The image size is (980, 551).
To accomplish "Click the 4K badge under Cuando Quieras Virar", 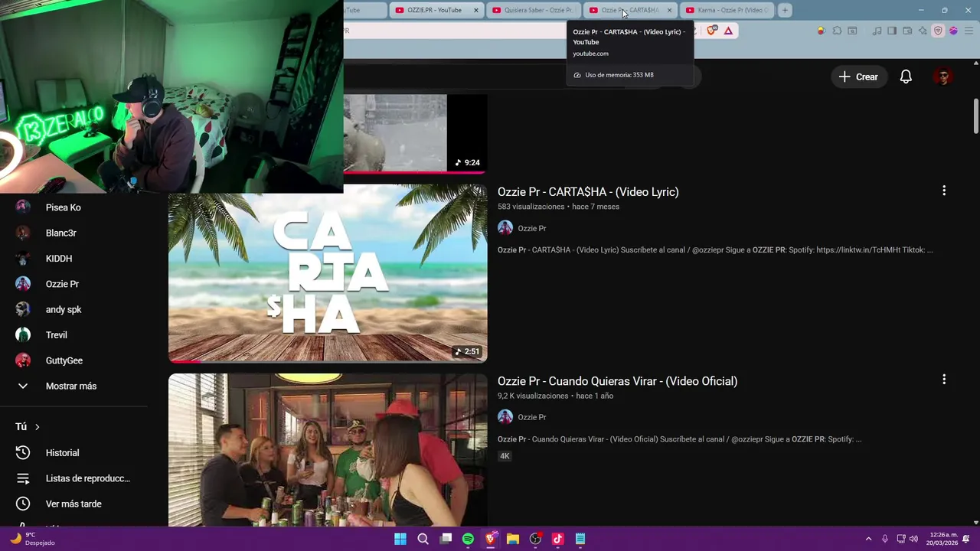I will 505,456.
